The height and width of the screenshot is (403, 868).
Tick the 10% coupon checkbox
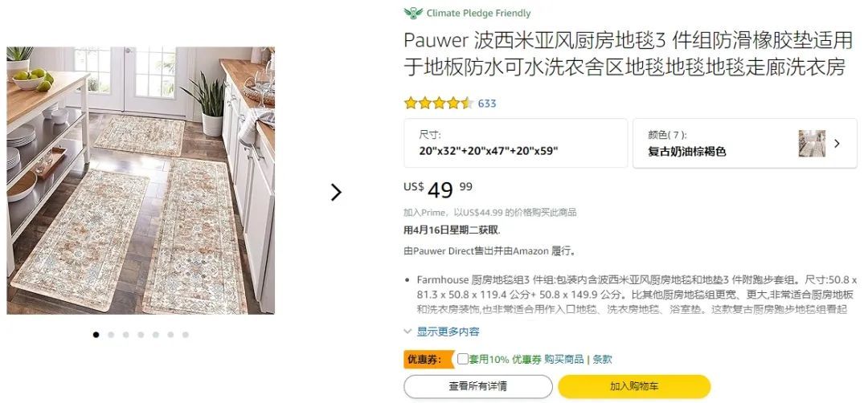463,359
